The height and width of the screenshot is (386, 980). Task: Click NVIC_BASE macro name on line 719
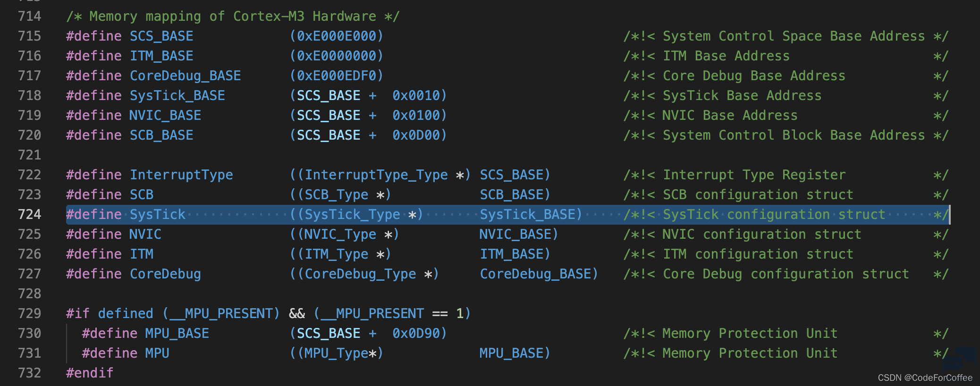(165, 116)
